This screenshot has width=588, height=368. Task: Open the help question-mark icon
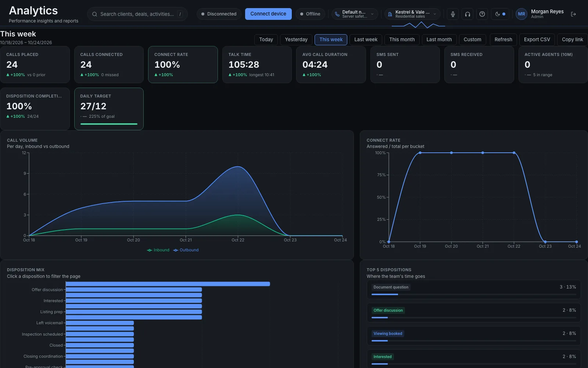pyautogui.click(x=482, y=14)
